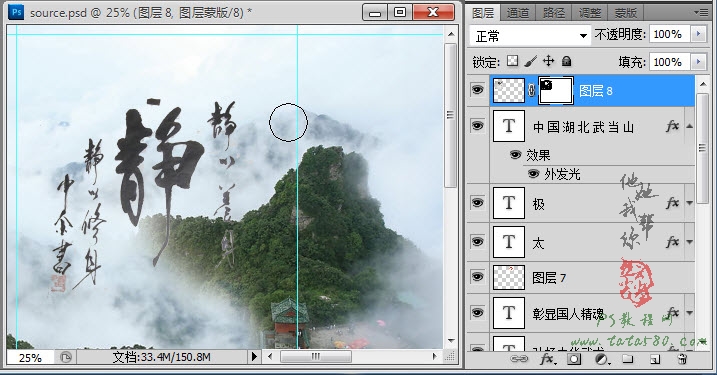This screenshot has width=717, height=375.
Task: Open the 填充 fill slider arrow
Action: (698, 62)
